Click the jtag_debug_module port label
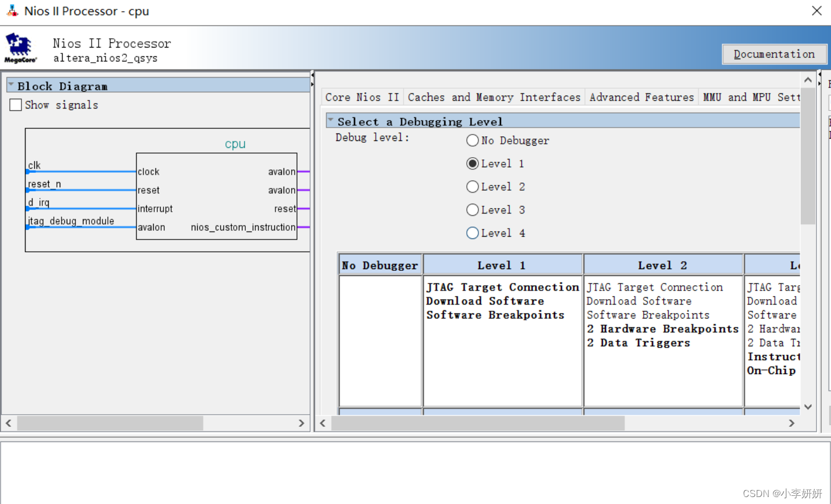The image size is (831, 504). point(70,221)
